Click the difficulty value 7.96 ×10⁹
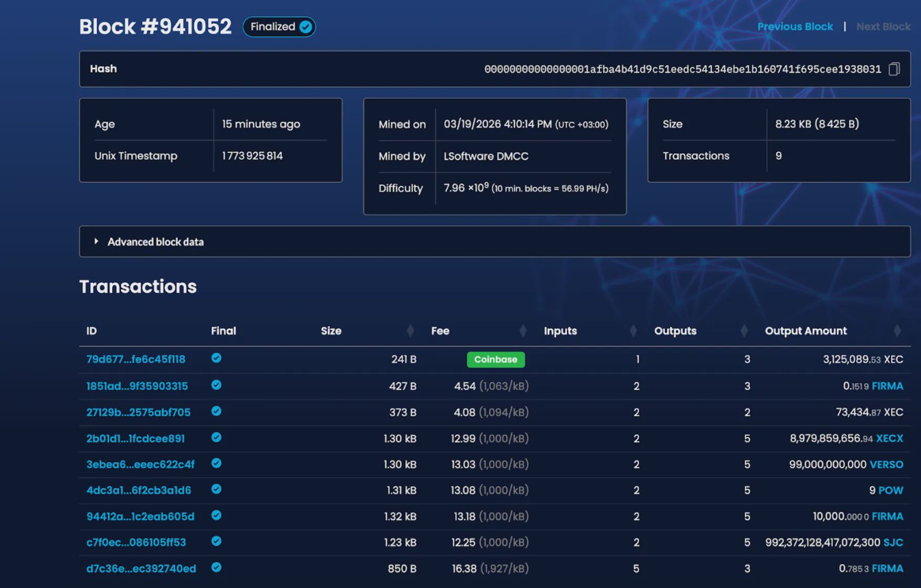The width and height of the screenshot is (921, 588). pos(466,187)
